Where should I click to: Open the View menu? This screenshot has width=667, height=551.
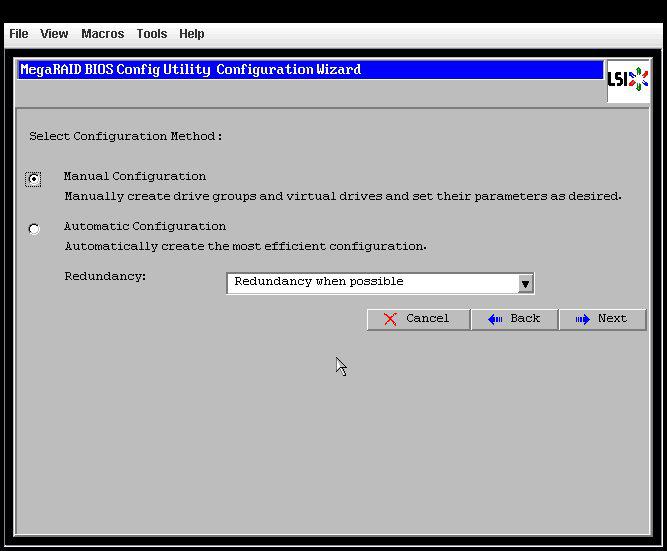pos(54,33)
